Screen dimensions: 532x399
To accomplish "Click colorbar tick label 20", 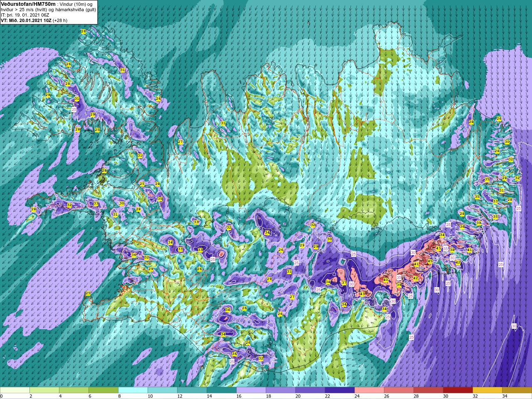I will point(298,396).
